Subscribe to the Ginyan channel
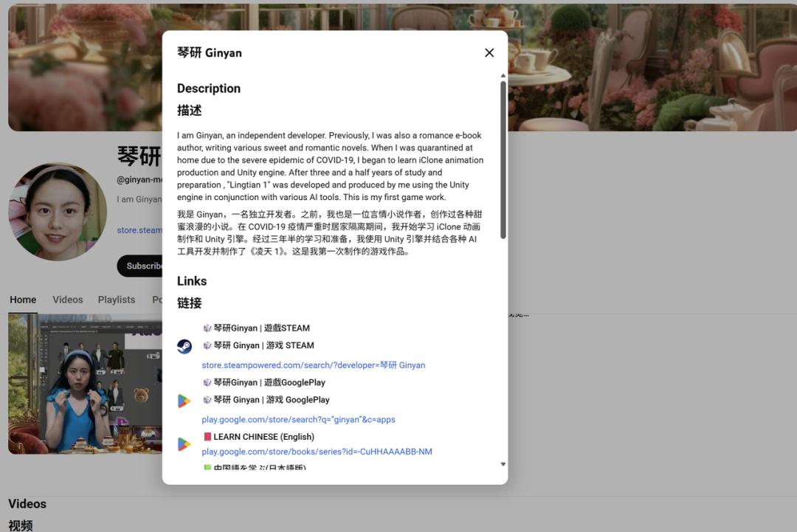This screenshot has width=797, height=532. 140,266
